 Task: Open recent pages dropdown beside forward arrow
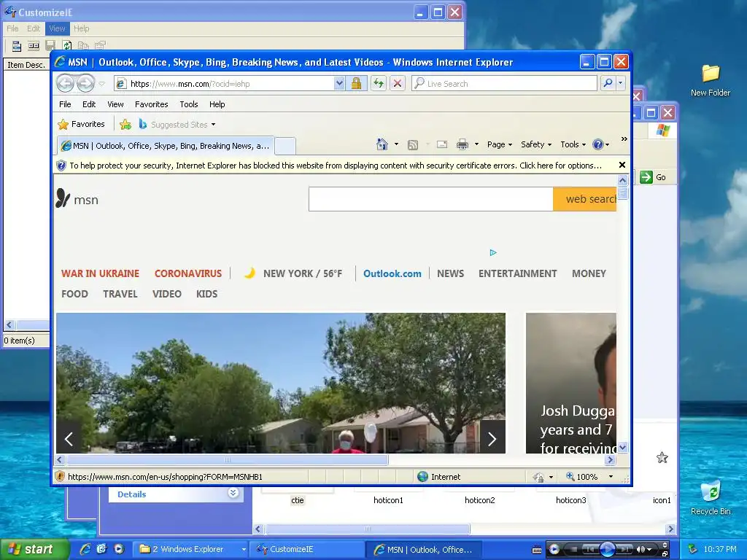coord(102,84)
